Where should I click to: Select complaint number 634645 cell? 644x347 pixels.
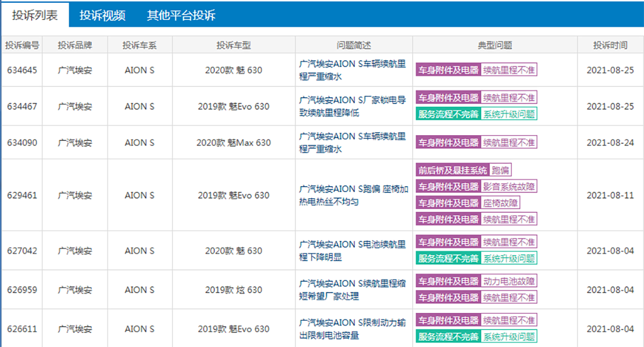click(x=22, y=70)
